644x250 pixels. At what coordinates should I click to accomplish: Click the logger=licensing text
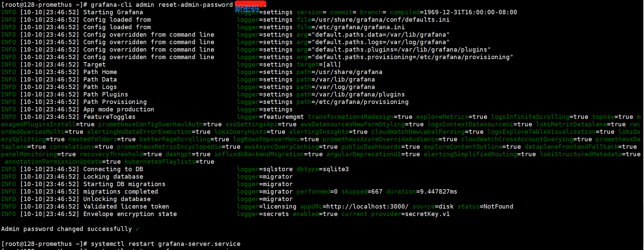click(x=267, y=207)
